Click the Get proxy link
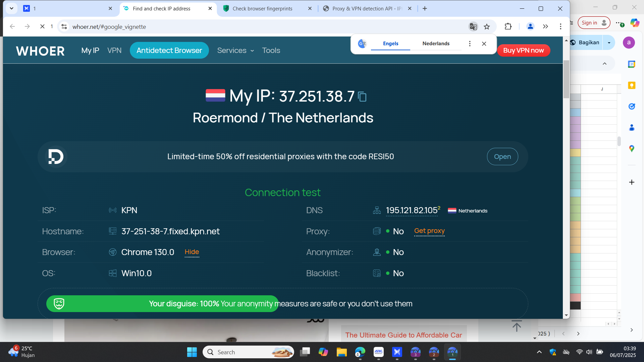 (x=429, y=231)
